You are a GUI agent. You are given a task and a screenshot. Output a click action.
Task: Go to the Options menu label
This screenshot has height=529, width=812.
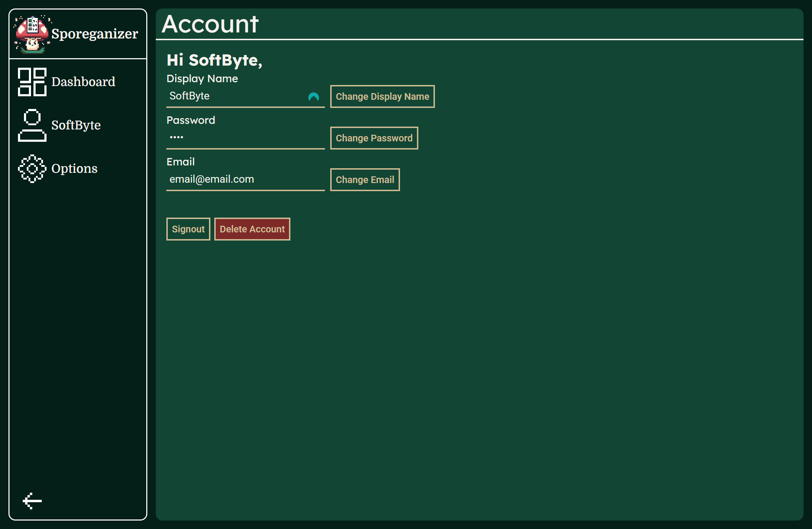tap(74, 169)
